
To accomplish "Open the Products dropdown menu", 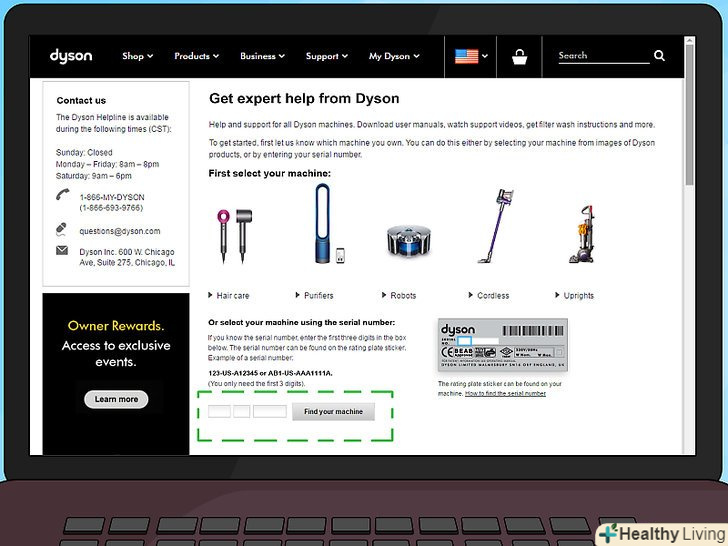I will (x=196, y=56).
